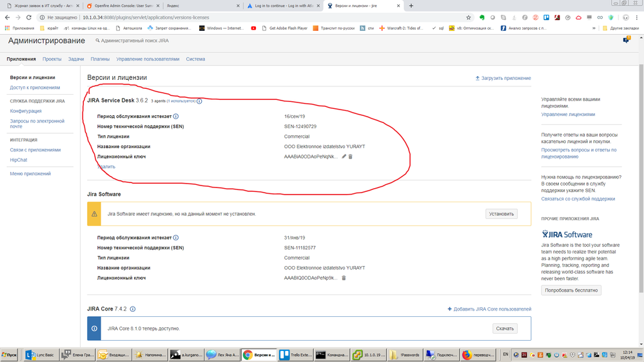The image size is (644, 362).
Task: Open Trello Exte... window in the taskbar
Action: click(x=296, y=355)
